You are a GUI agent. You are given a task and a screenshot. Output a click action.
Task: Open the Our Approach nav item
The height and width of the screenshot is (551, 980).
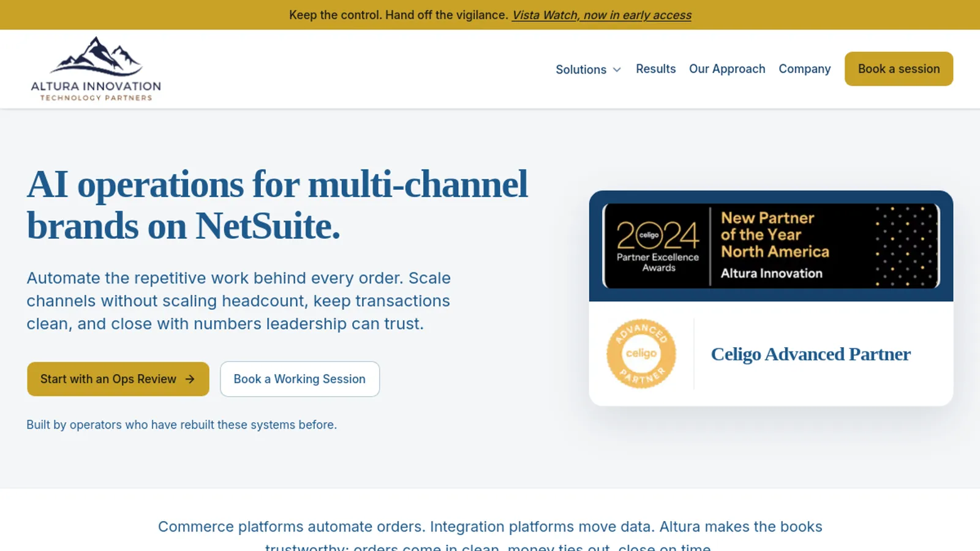pos(727,69)
